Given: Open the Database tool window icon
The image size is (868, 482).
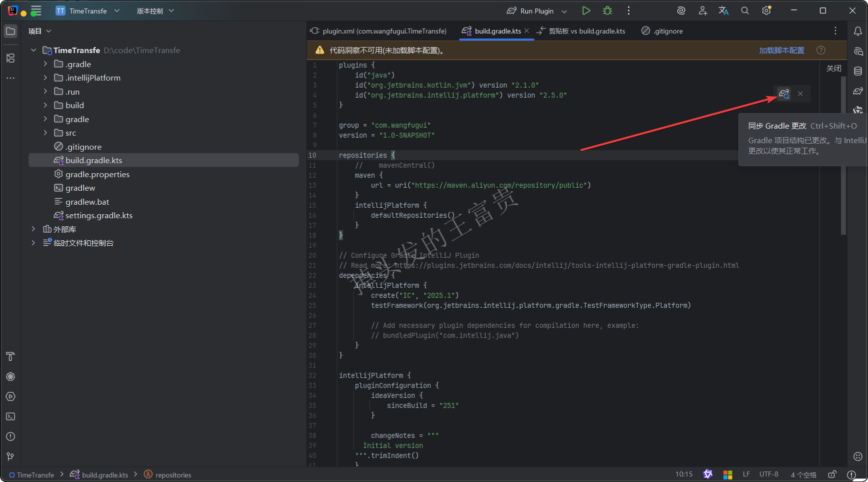Looking at the screenshot, I should coord(858,71).
